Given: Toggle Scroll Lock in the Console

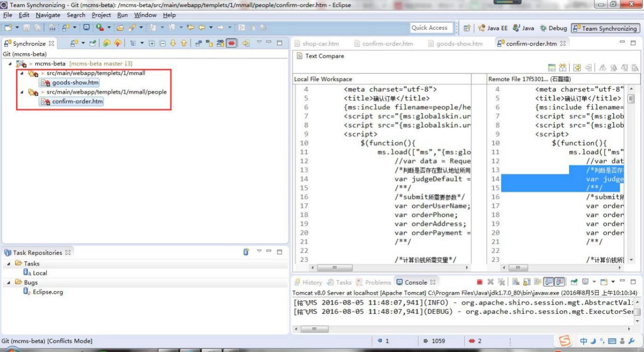Looking at the screenshot, I should 527,282.
